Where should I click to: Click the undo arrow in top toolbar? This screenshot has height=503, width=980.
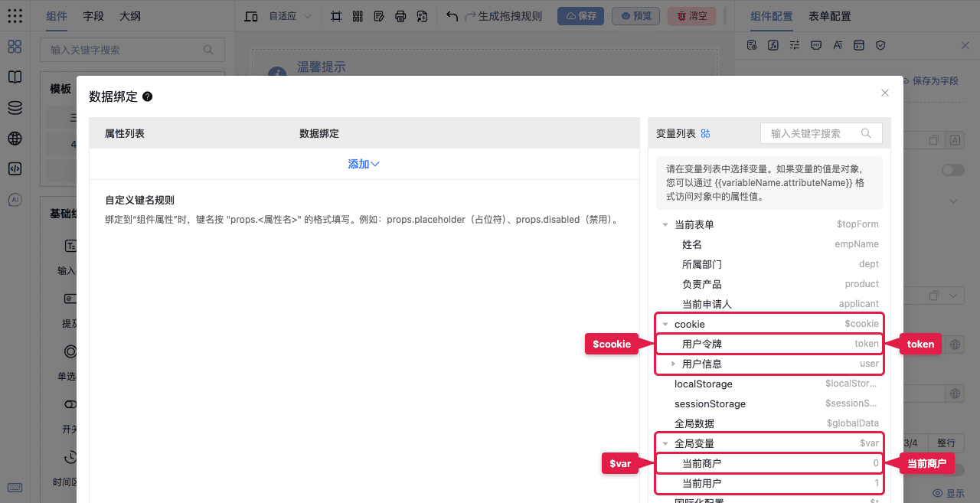point(452,16)
